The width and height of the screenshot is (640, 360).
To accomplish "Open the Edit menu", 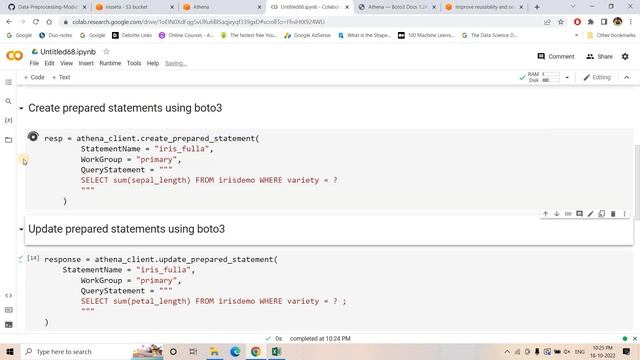I will 49,63.
